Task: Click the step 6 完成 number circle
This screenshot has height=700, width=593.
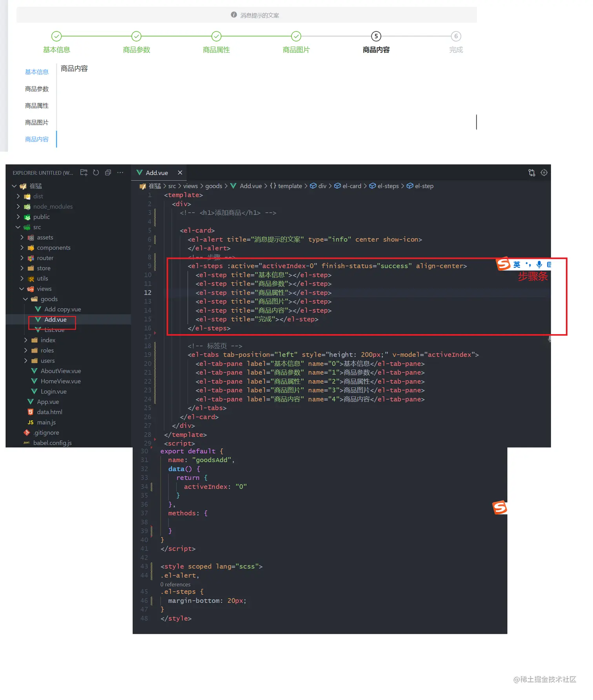Action: point(456,36)
